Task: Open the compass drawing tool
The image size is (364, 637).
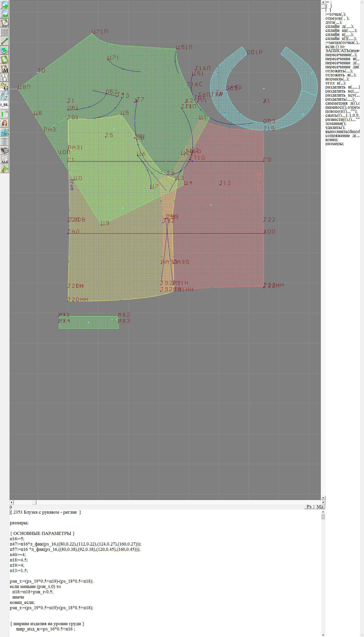Action: (x=5, y=78)
